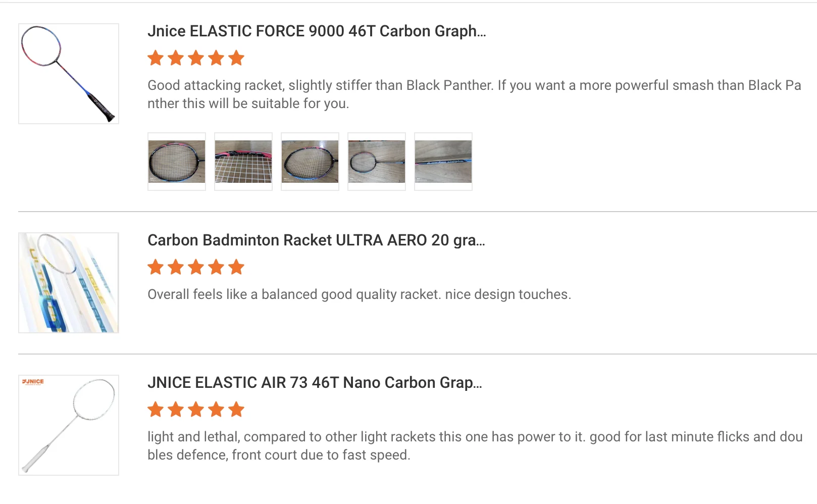Click fifth star of ELASTIC FORCE 9000 rating
This screenshot has width=817, height=504.
[x=236, y=58]
